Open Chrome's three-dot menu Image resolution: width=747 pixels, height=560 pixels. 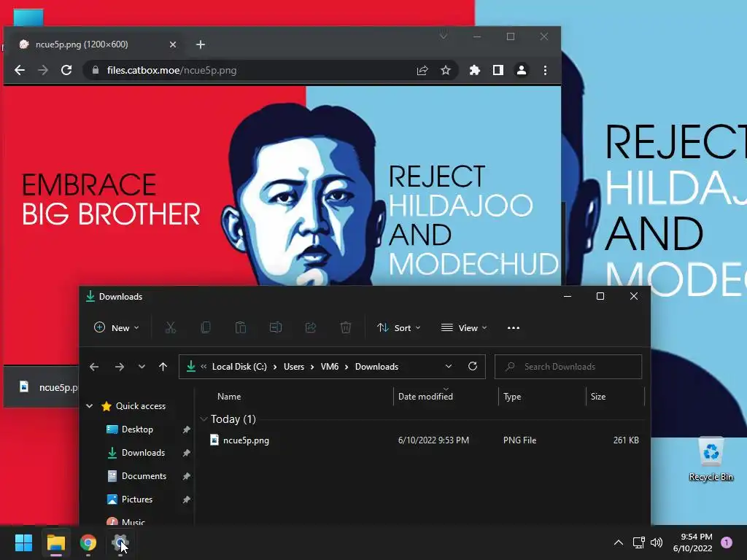click(545, 71)
